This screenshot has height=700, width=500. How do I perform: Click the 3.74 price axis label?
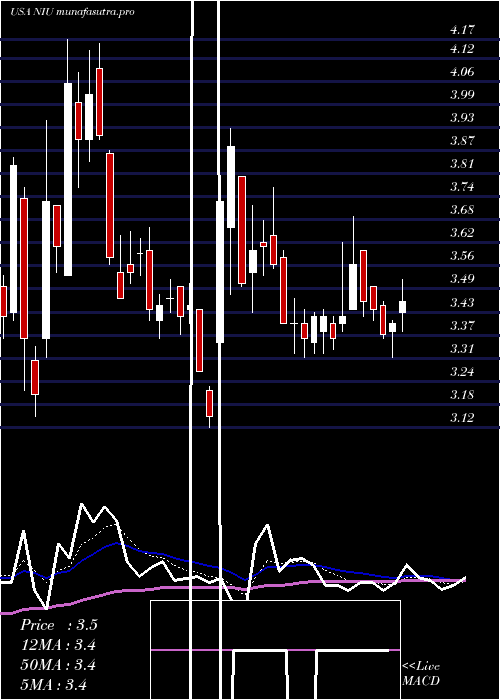point(462,187)
